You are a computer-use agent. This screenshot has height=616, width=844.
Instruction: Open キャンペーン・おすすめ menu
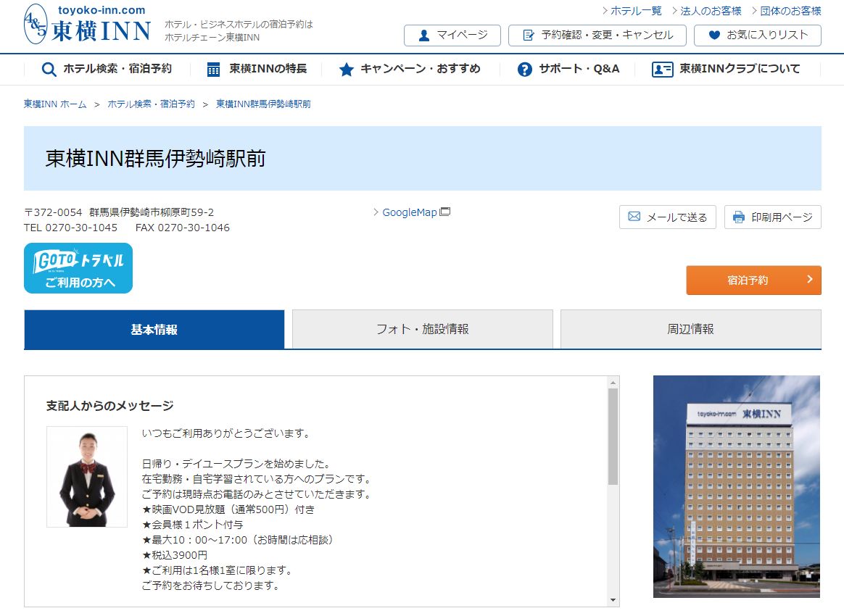coord(410,70)
